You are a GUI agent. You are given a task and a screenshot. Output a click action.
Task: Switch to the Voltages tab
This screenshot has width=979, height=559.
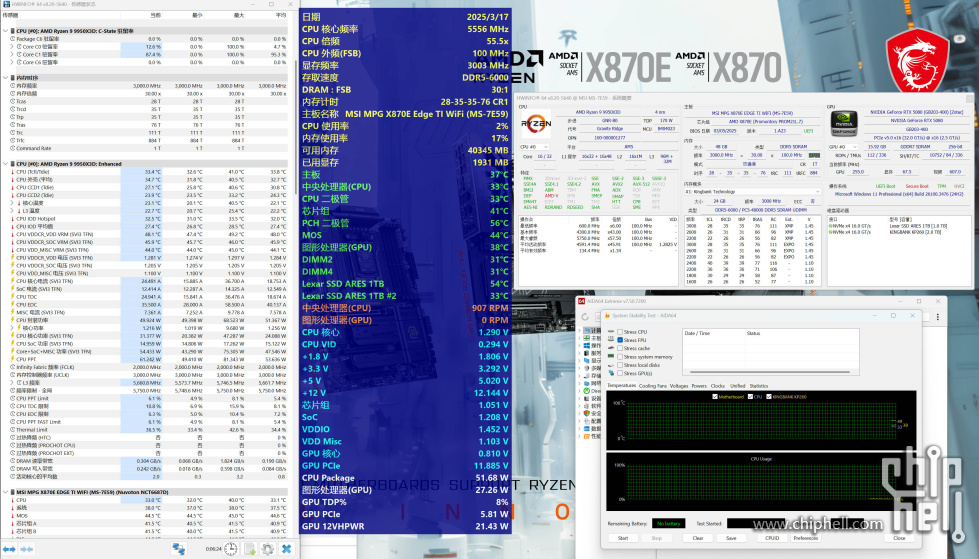point(679,386)
